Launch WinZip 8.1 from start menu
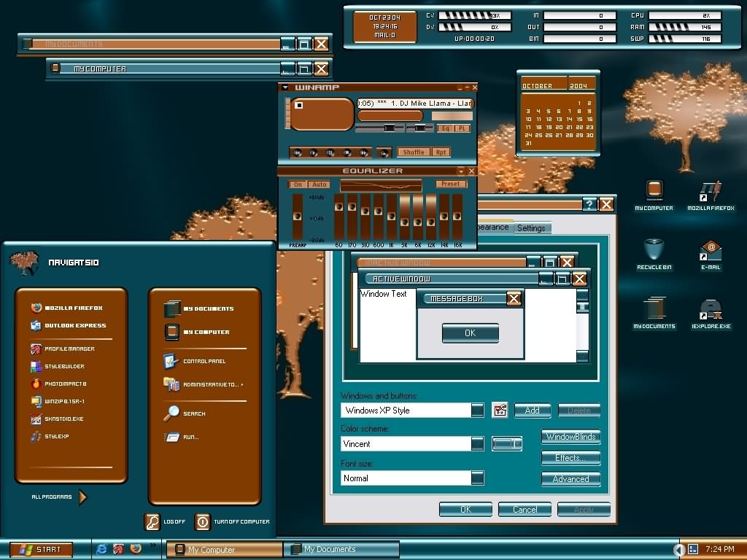This screenshot has width=747, height=560. [x=57, y=402]
